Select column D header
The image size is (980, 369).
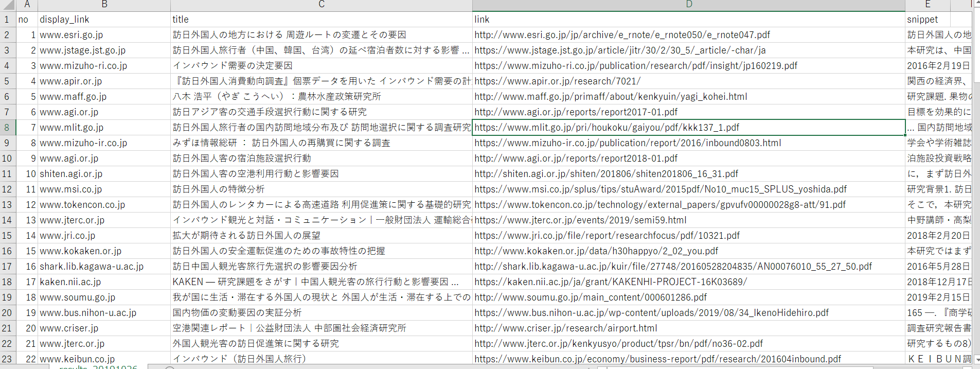[689, 5]
